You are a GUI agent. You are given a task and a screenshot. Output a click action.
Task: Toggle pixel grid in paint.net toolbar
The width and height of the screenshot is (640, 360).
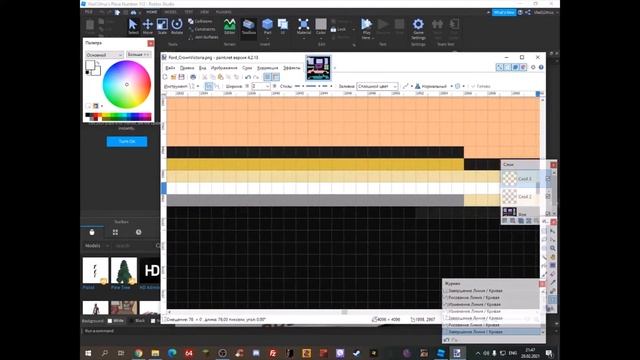(x=267, y=77)
